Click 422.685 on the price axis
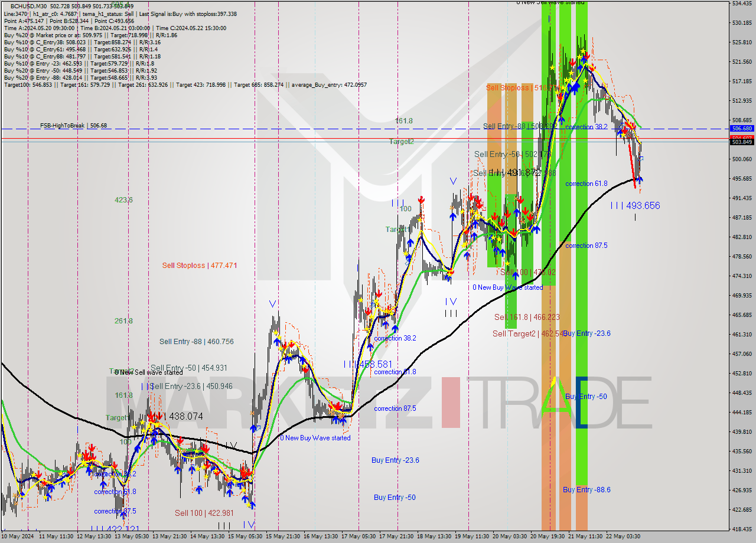 (x=742, y=509)
